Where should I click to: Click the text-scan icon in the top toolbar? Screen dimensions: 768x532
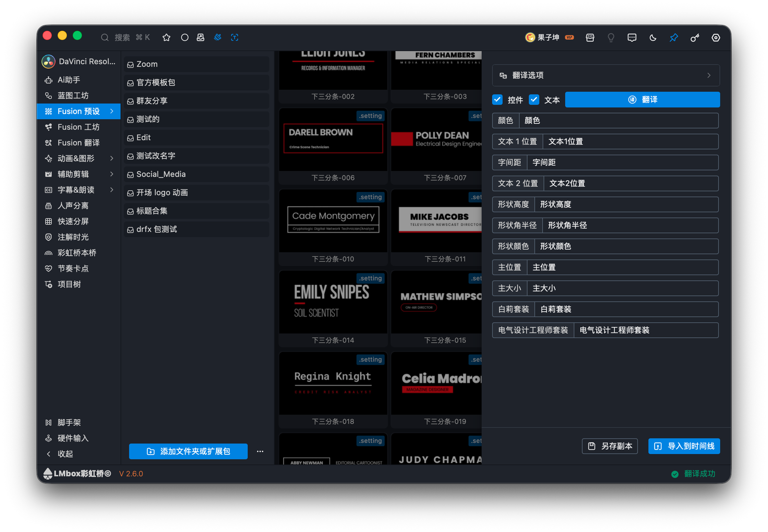tap(234, 37)
